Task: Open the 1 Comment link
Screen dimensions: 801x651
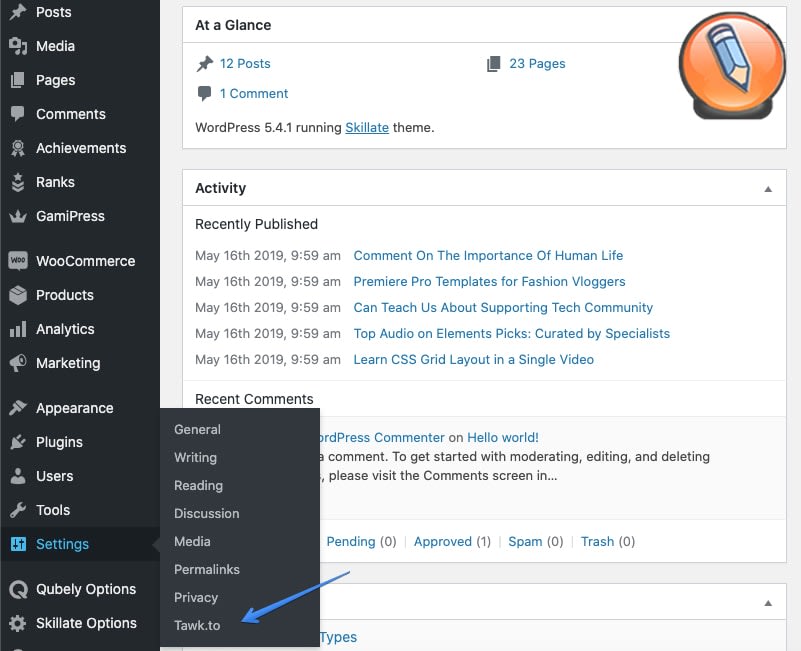Action: pos(254,94)
